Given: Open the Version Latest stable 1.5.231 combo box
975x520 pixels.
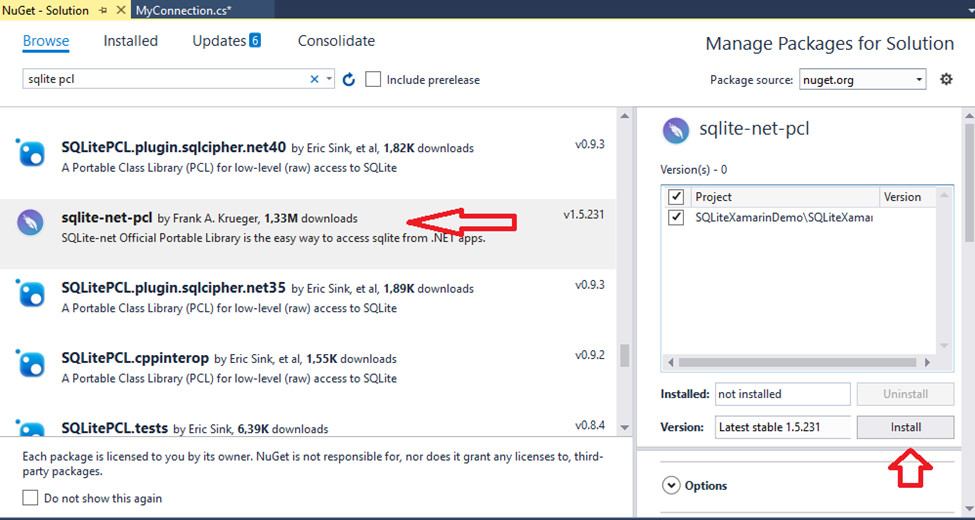Looking at the screenshot, I should (782, 427).
